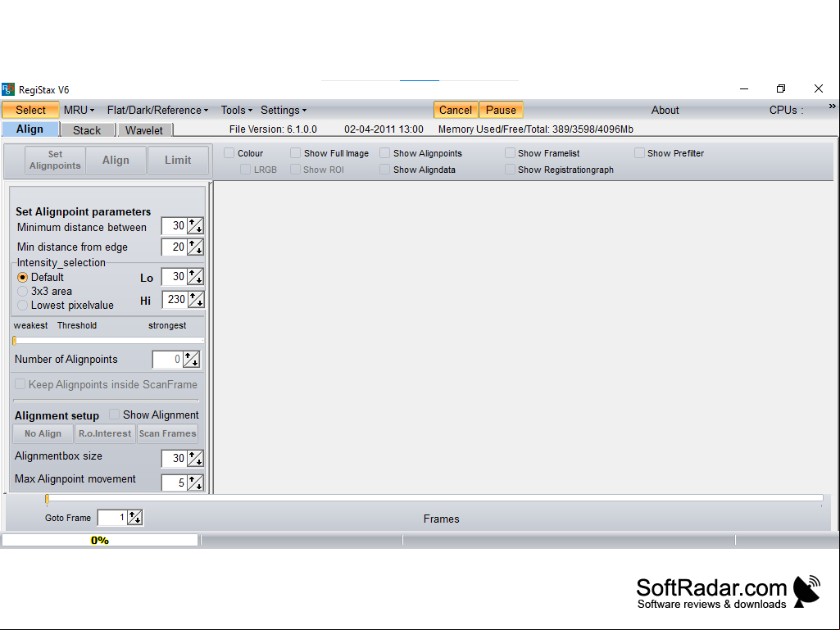
Task: Enable Show Alignpoints checkbox
Action: [x=384, y=153]
